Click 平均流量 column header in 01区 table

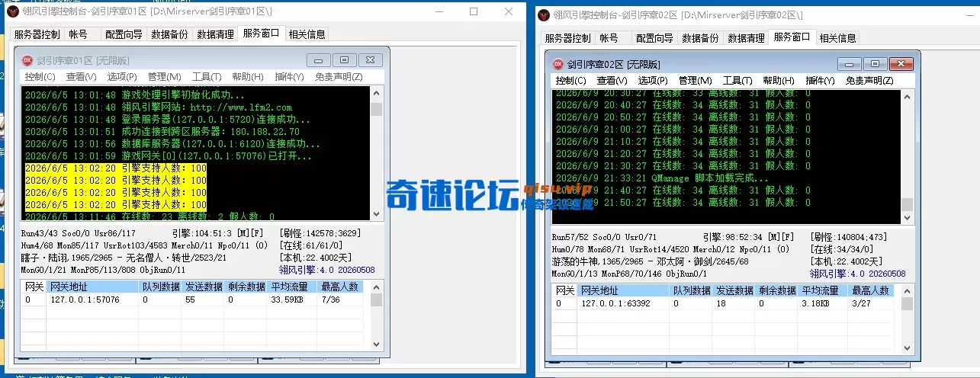(293, 287)
